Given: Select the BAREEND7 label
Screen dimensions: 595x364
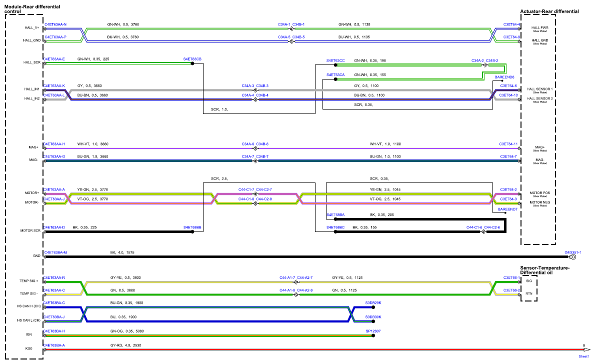Looking at the screenshot, I should 507,209.
